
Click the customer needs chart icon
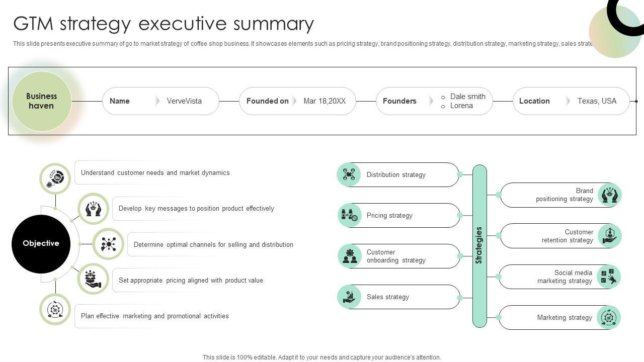(55, 178)
